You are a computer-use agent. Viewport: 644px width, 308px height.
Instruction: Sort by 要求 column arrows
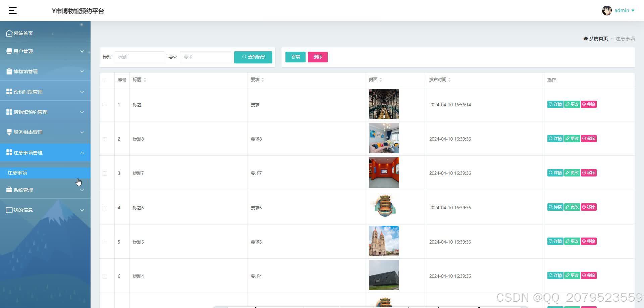tap(263, 80)
